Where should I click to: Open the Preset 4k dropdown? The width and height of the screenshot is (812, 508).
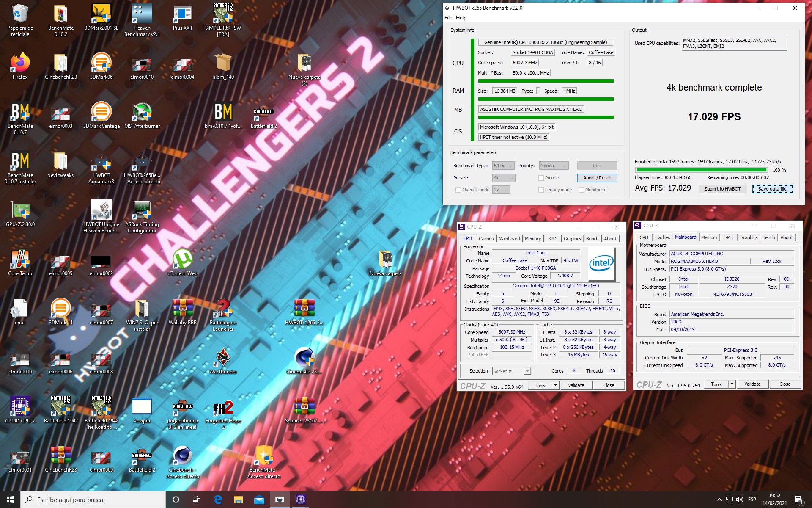click(503, 178)
